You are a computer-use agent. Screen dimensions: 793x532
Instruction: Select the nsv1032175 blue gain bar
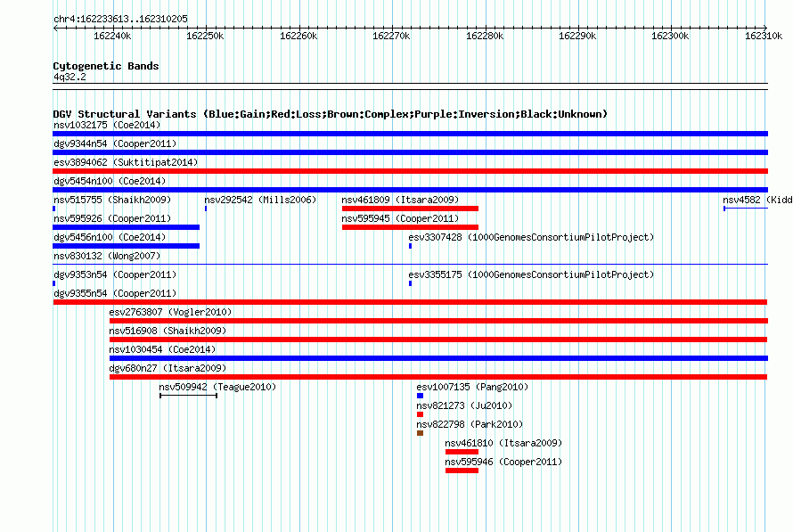[x=410, y=134]
